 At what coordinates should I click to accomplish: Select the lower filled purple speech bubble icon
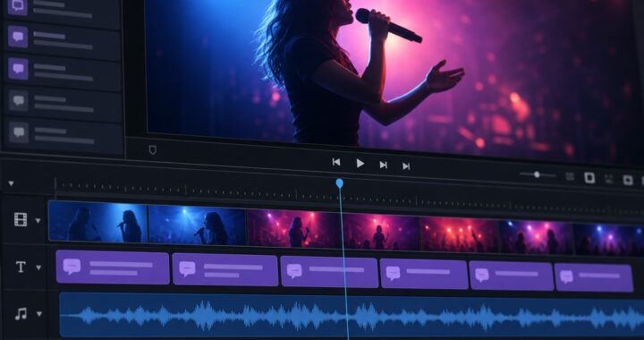[x=19, y=69]
